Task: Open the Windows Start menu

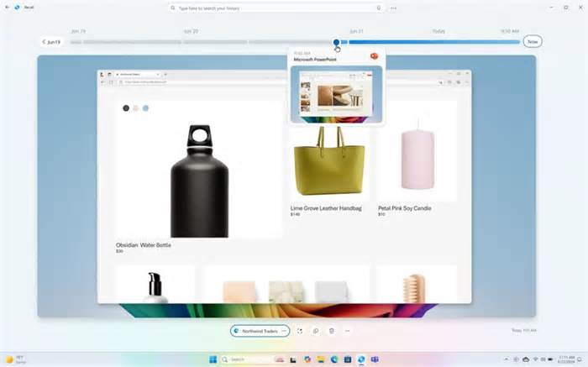Action: pyautogui.click(x=213, y=359)
